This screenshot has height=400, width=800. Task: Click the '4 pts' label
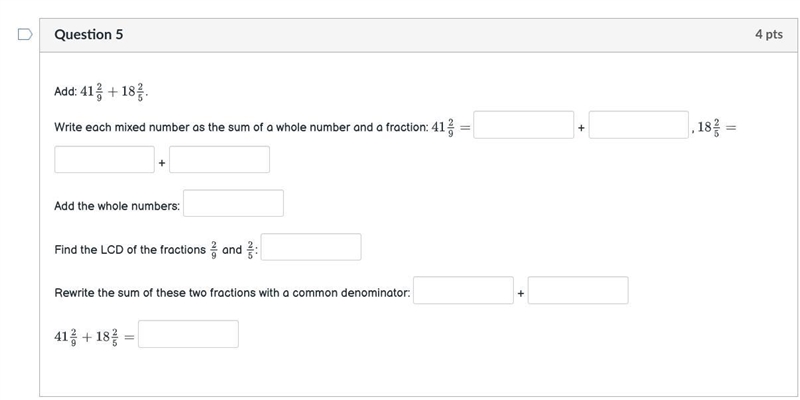[769, 34]
